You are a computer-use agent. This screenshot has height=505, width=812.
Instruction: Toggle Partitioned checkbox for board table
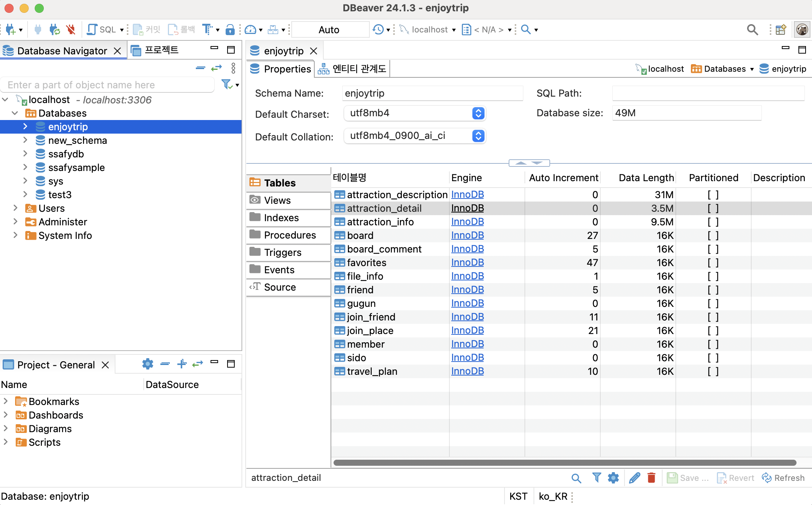713,236
